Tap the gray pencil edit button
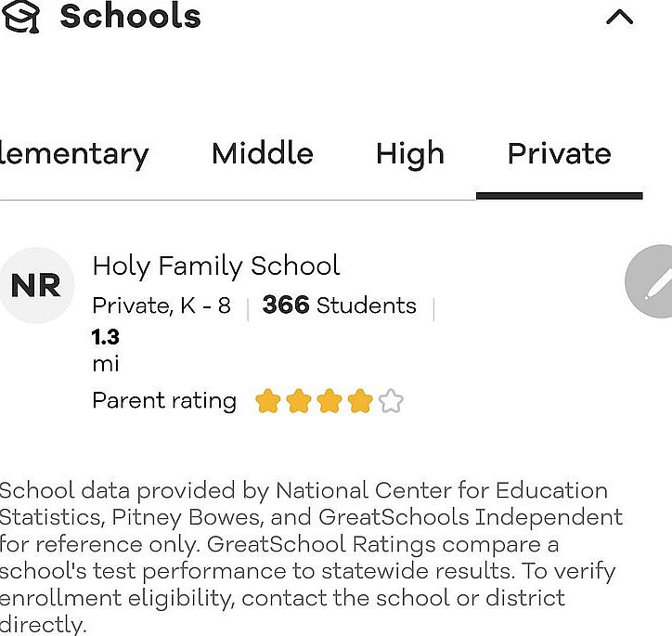This screenshot has height=636, width=672. [649, 281]
